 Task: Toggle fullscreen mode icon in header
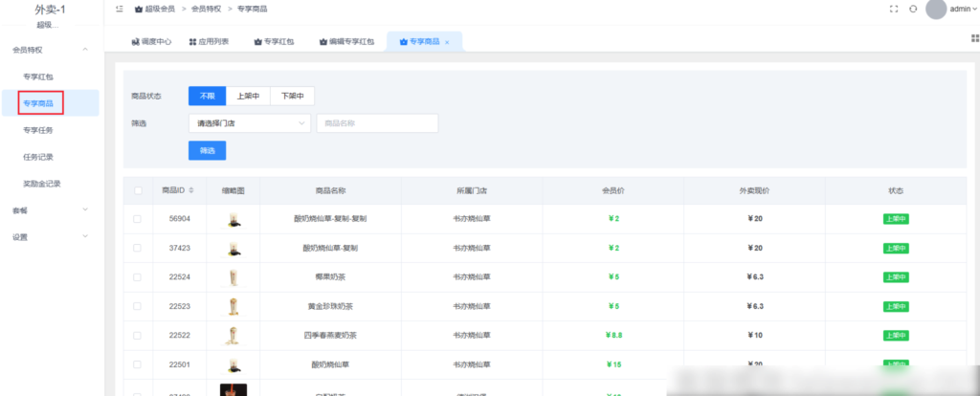894,10
